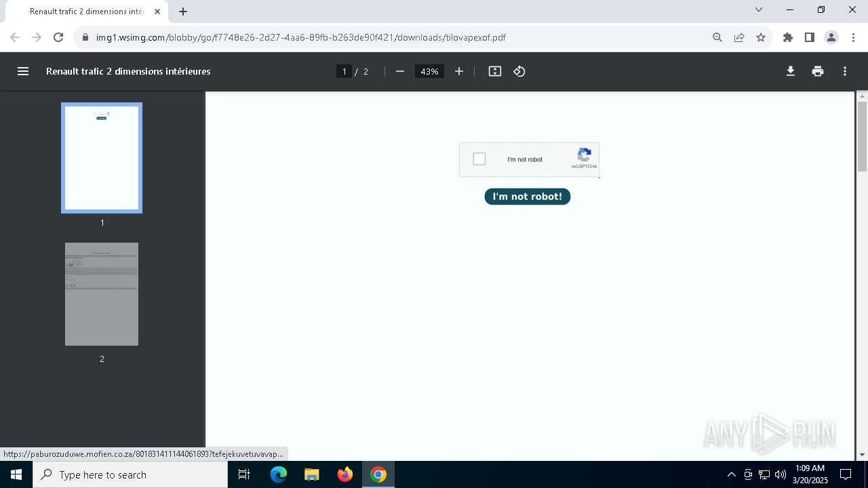Show hidden system tray icons
The height and width of the screenshot is (488, 868).
click(731, 474)
